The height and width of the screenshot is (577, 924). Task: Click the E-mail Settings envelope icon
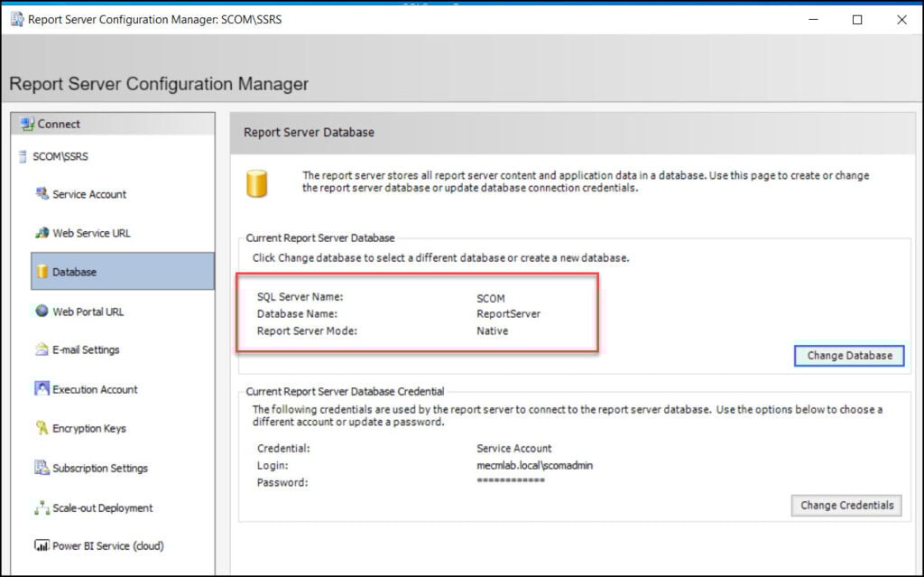42,349
